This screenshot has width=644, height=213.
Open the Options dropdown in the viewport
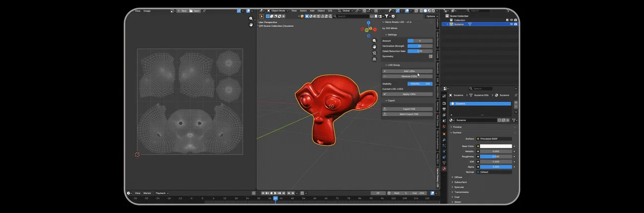[431, 16]
